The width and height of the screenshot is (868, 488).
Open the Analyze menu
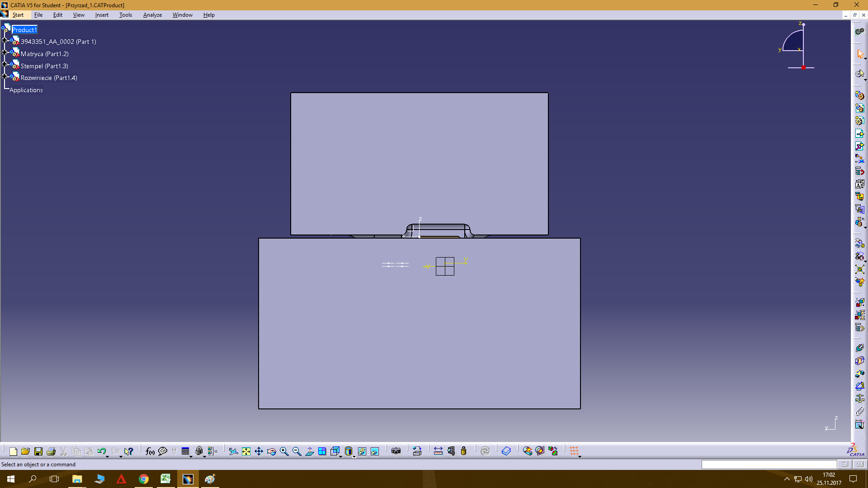(152, 15)
